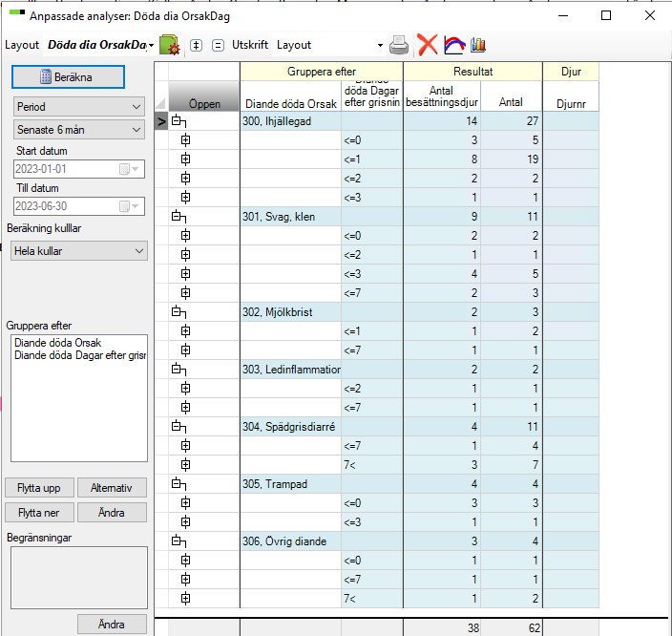The height and width of the screenshot is (636, 672).
Task: Click the Diande döda Orsak column header
Action: click(x=290, y=96)
